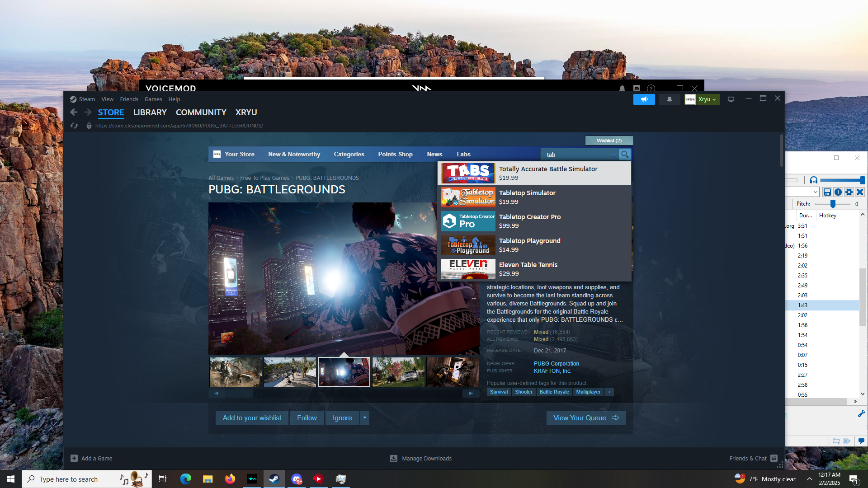Open Steam notifications bell

pos(669,99)
